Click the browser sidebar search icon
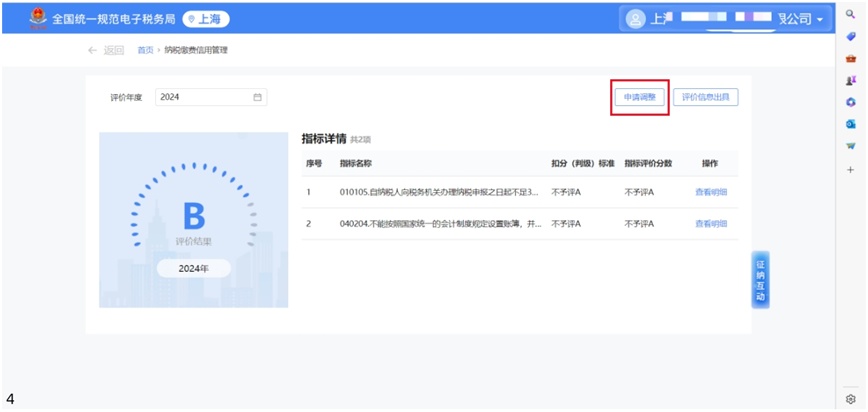 coord(851,14)
